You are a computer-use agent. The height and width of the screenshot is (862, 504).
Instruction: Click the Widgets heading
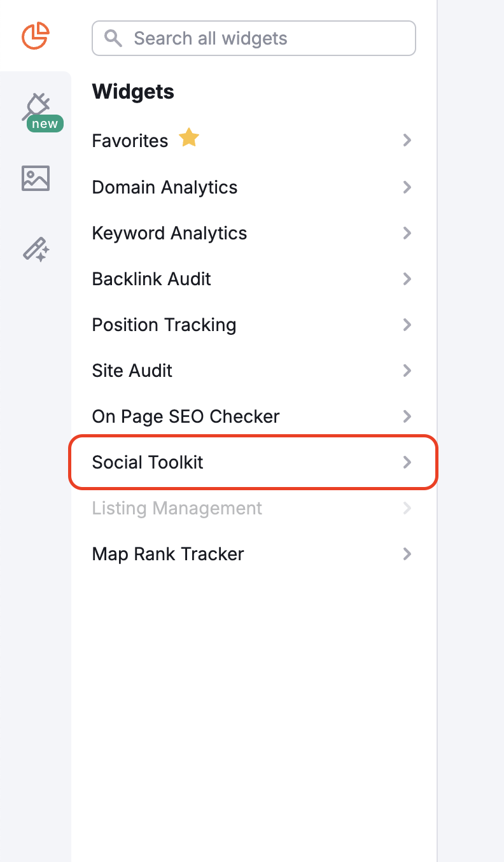pyautogui.click(x=133, y=92)
